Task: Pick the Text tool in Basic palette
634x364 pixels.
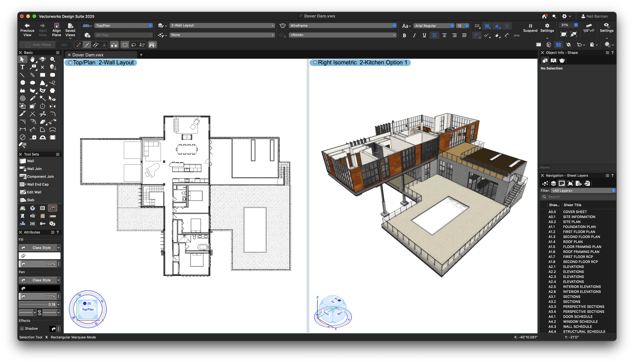Action: click(22, 67)
